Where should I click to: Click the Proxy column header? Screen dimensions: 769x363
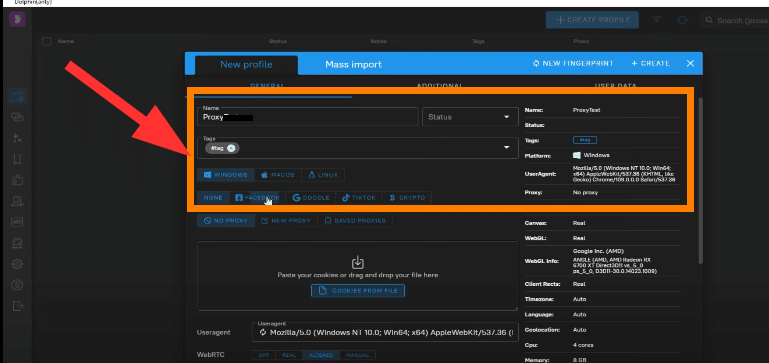581,42
